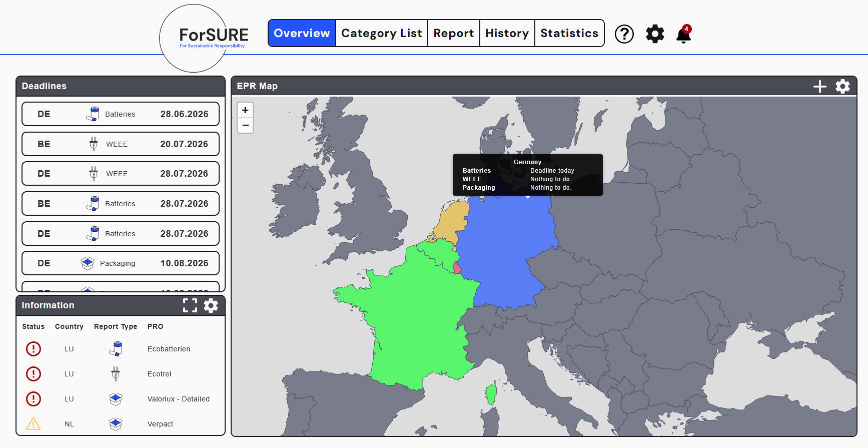Zoom in on the EPR map
The width and height of the screenshot is (868, 448).
pyautogui.click(x=245, y=110)
